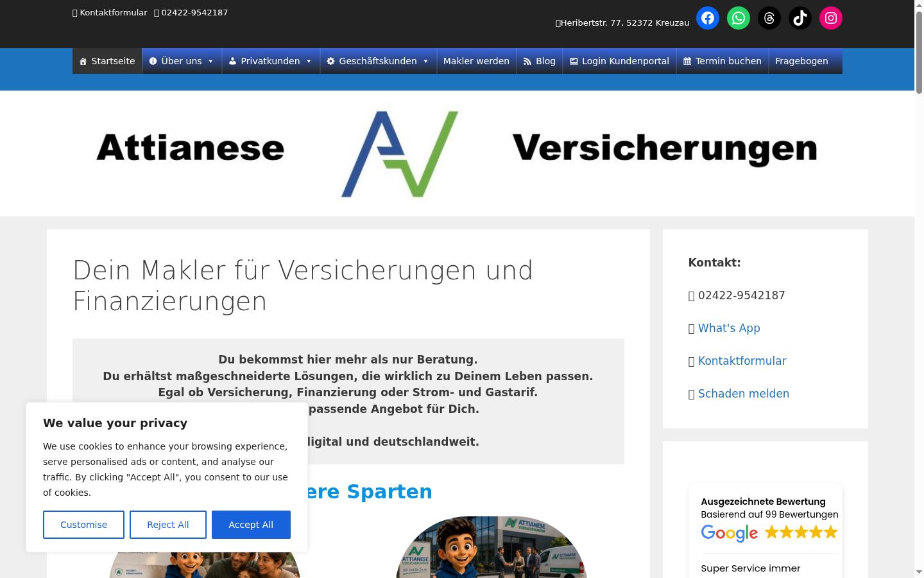This screenshot has width=924, height=578.
Task: Expand the Über uns submenu arrow
Action: tap(210, 61)
